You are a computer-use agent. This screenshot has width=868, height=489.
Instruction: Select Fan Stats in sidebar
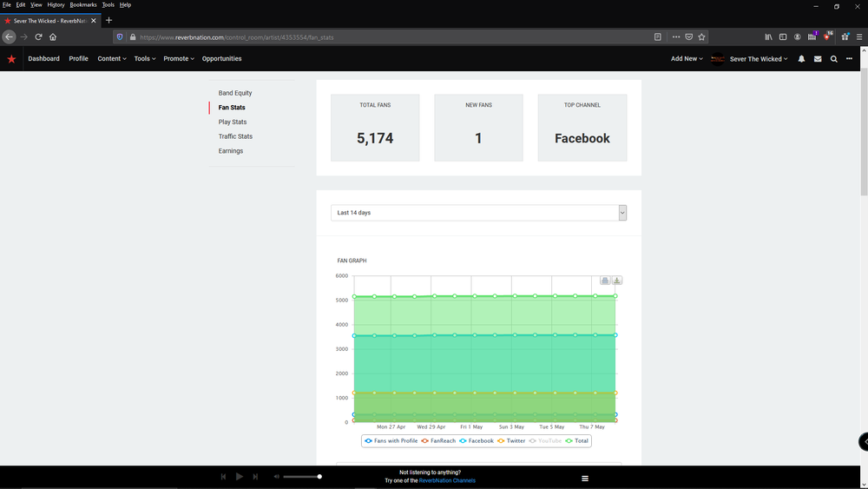coord(232,108)
